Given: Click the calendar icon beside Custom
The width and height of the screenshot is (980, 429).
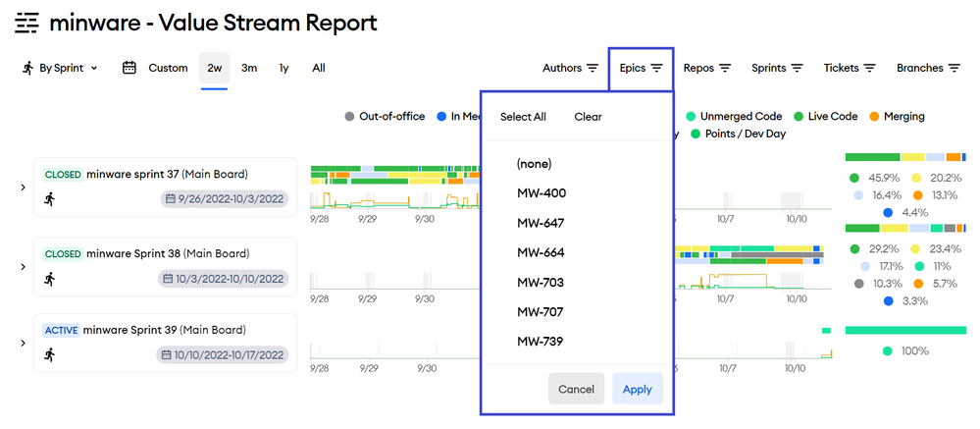Looking at the screenshot, I should click(x=129, y=68).
